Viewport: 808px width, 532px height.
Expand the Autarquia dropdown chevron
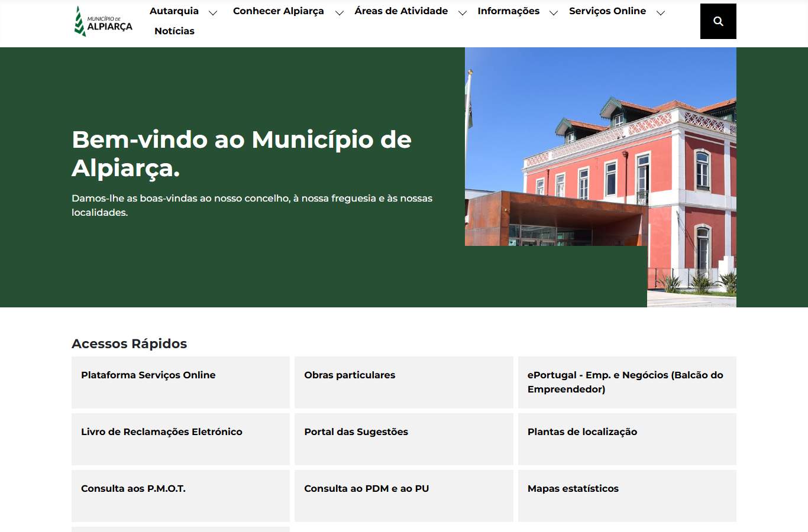[x=213, y=12]
